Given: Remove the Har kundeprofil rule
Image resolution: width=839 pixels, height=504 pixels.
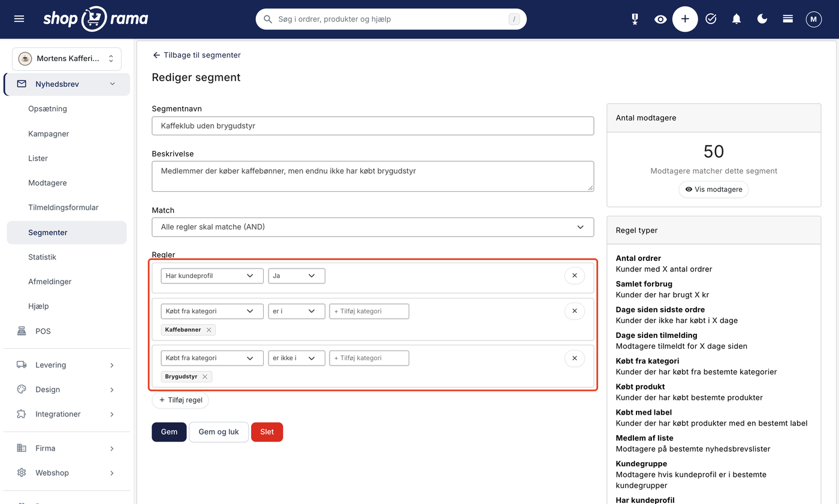Looking at the screenshot, I should click(x=574, y=276).
